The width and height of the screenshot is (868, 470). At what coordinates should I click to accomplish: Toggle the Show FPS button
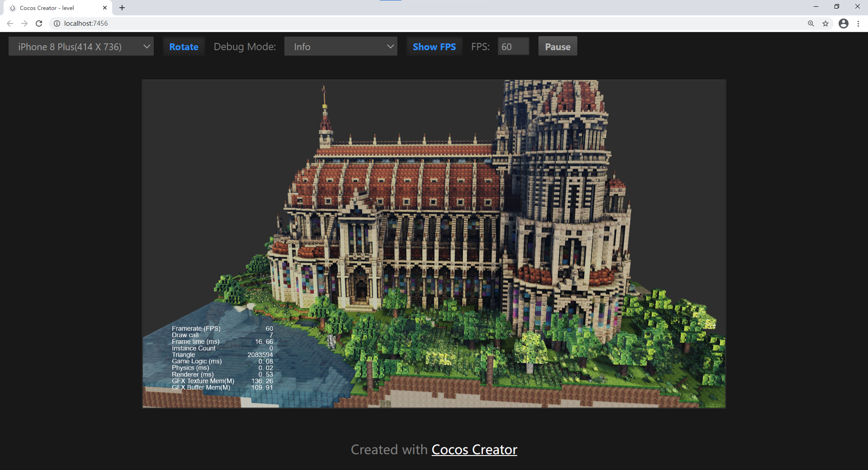pos(434,46)
